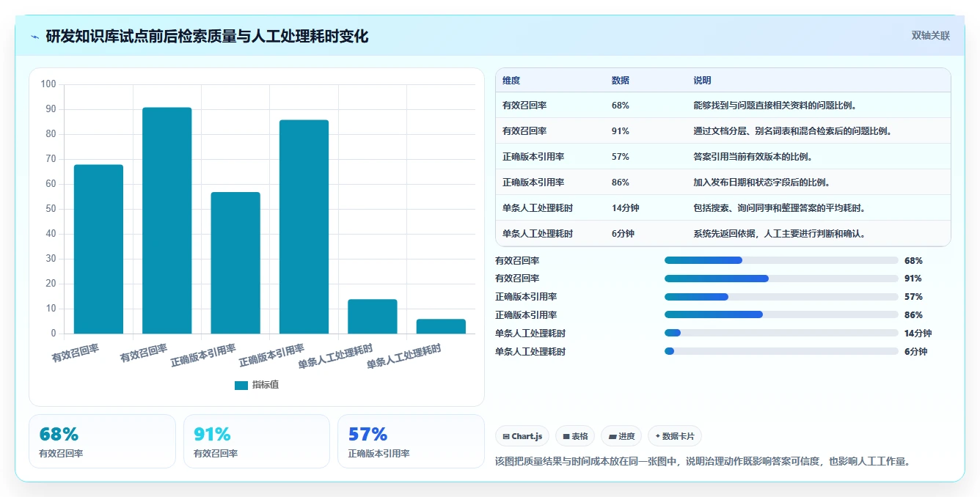
Task: Click the 14分钟 progress bar
Action: pos(781,333)
